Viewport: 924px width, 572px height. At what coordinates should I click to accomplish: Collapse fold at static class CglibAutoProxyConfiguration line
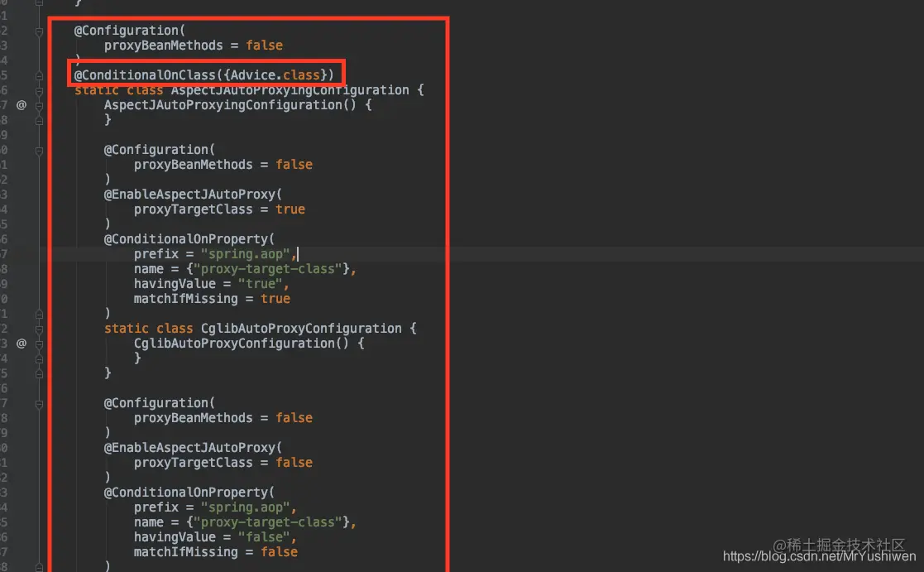[39, 329]
